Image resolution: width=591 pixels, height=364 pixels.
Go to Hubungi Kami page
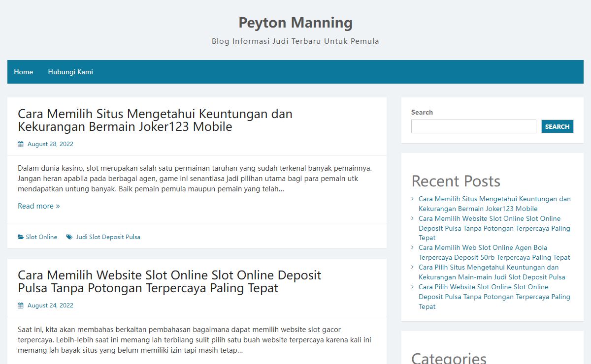click(70, 72)
